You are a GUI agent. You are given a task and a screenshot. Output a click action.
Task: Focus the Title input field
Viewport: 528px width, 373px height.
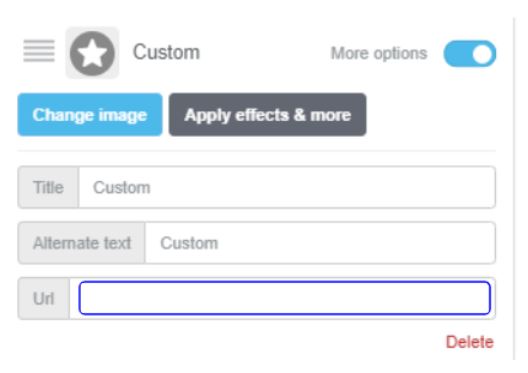pos(287,188)
